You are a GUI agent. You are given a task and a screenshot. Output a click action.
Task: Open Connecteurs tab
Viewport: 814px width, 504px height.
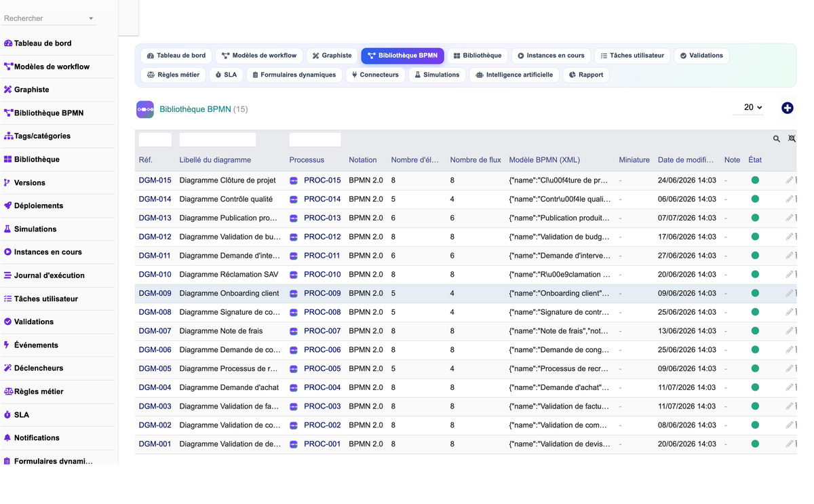pyautogui.click(x=375, y=75)
